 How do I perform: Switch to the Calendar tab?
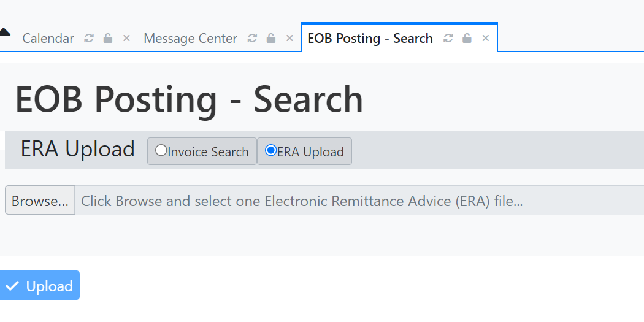click(48, 39)
